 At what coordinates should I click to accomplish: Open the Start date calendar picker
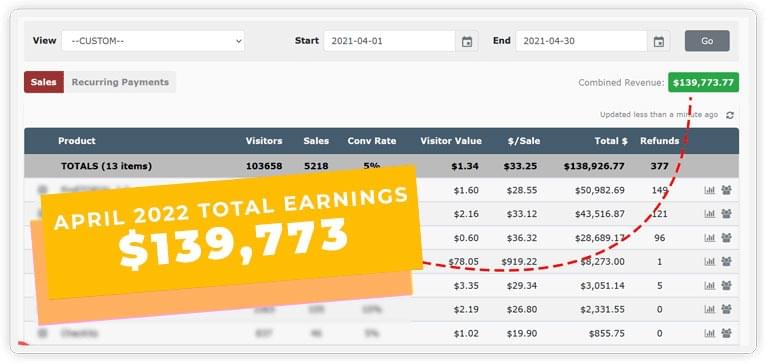[x=467, y=42]
